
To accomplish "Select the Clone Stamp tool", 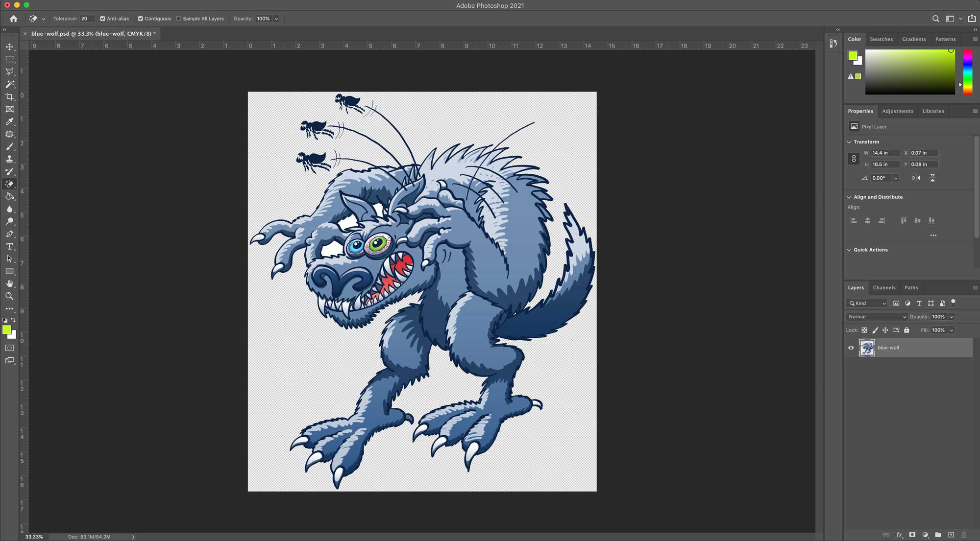I will tap(9, 159).
